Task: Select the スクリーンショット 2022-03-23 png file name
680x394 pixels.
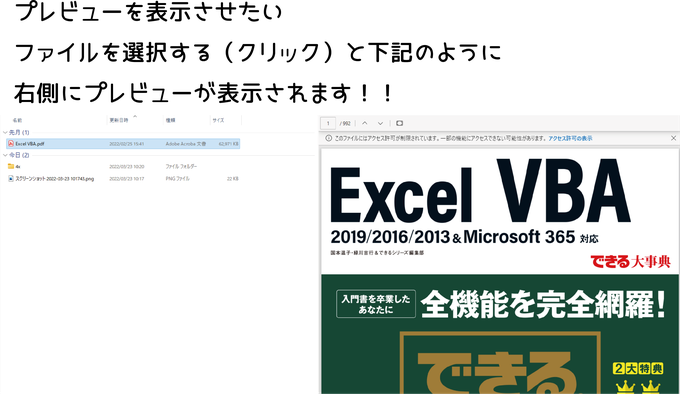Action: 55,179
